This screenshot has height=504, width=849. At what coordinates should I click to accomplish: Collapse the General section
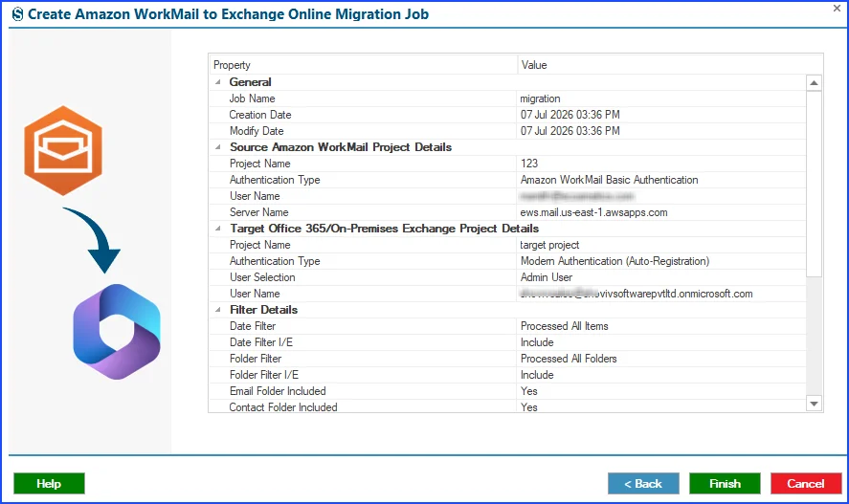click(x=218, y=82)
